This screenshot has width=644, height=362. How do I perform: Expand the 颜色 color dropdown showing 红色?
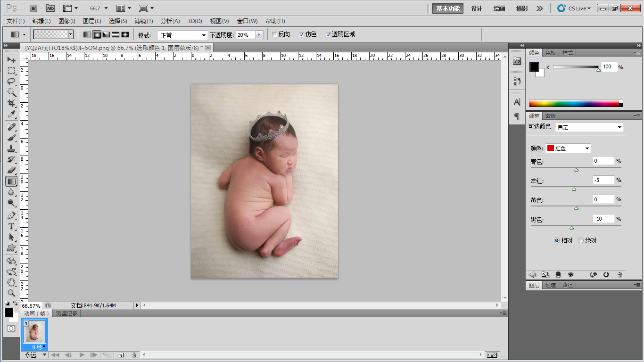tap(568, 148)
